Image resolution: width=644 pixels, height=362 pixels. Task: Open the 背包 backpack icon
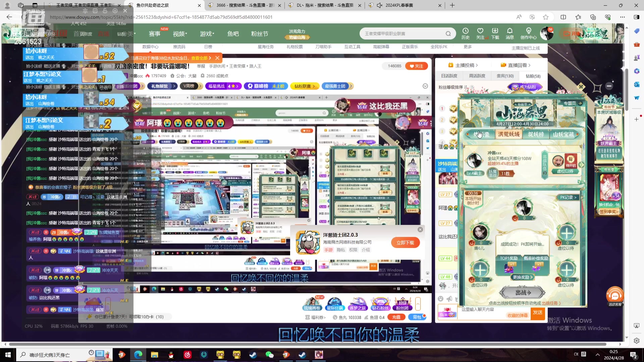(x=417, y=317)
